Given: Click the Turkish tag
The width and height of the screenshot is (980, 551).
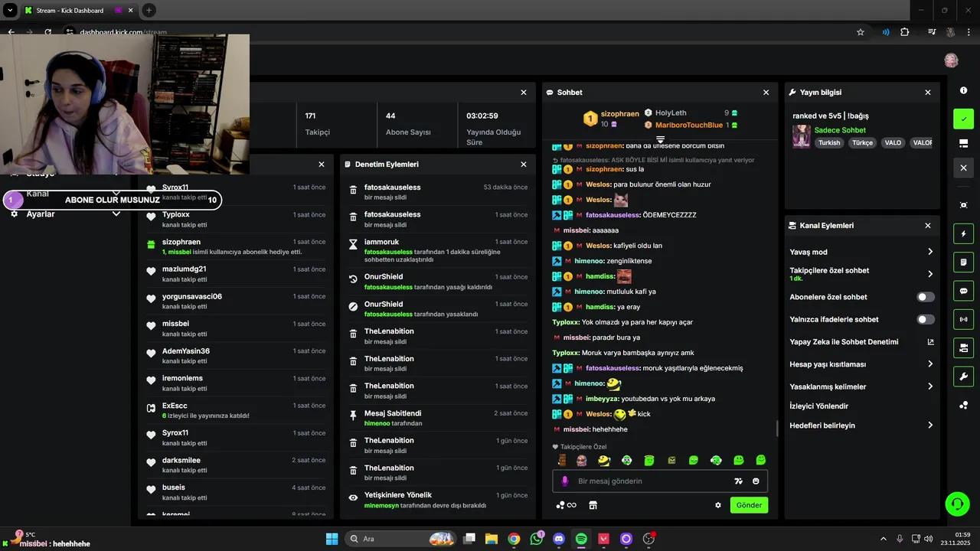Looking at the screenshot, I should coord(829,142).
